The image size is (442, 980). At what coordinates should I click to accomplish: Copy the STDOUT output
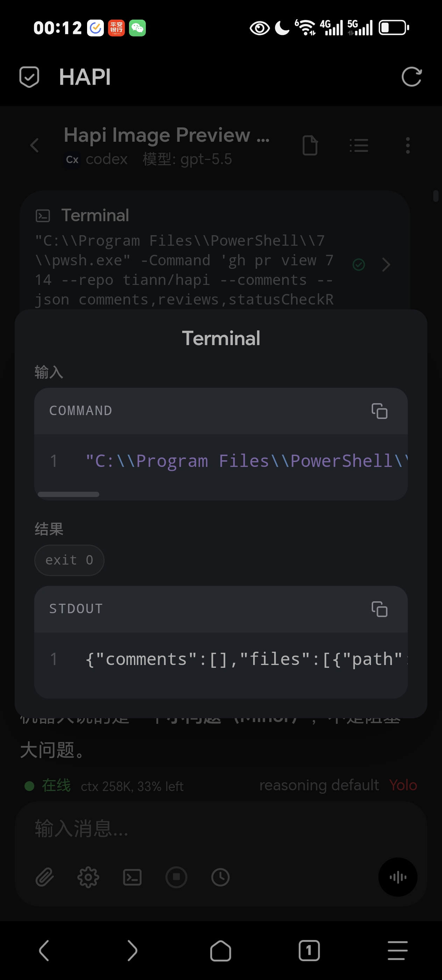click(379, 609)
